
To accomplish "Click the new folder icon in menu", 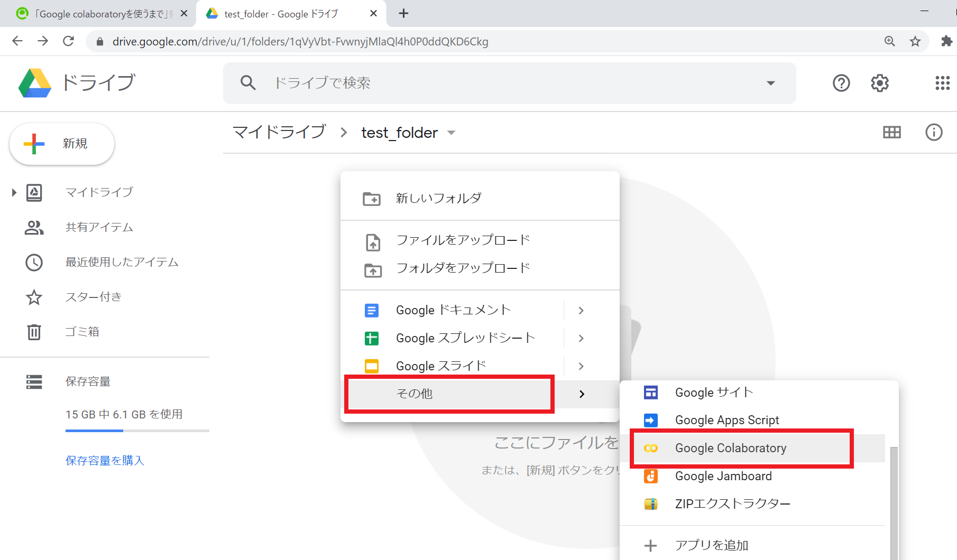I will tap(372, 199).
